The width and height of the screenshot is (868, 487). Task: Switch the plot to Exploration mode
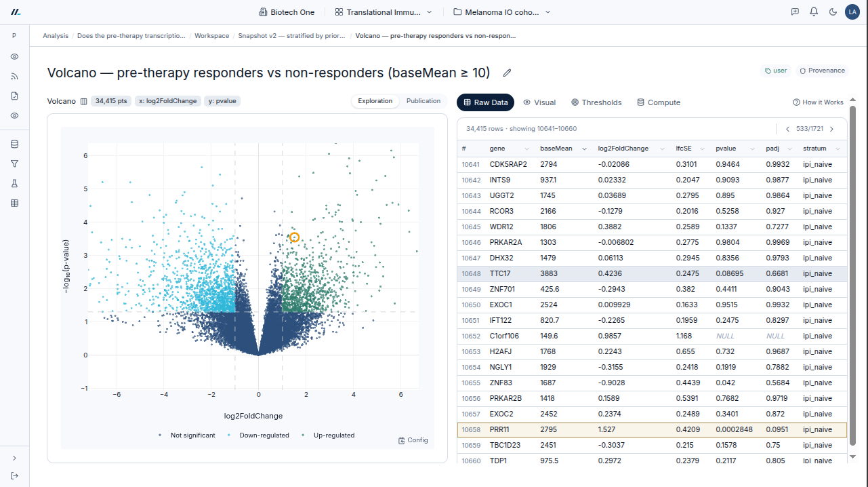(x=375, y=101)
